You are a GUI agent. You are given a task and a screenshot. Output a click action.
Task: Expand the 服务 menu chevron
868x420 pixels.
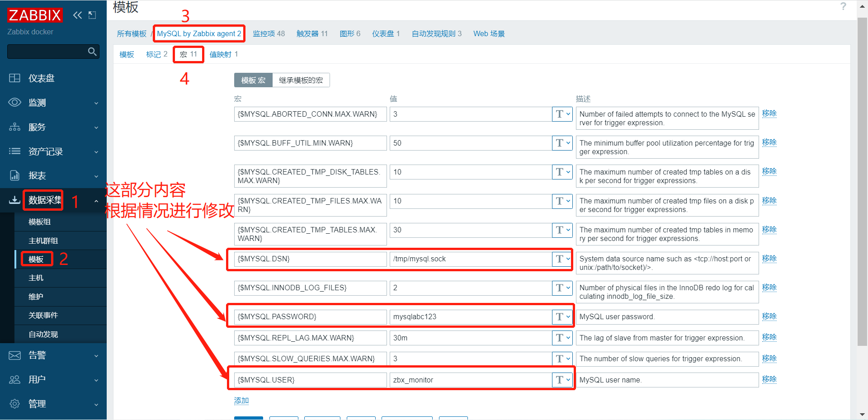click(x=96, y=127)
